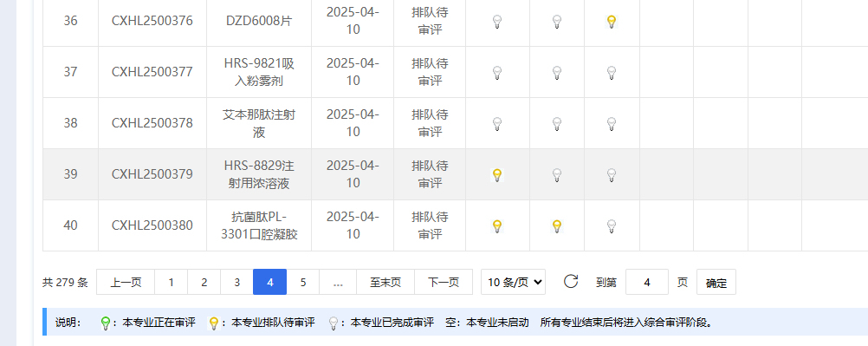Click second gray bulb in DZD6008片 row

tap(557, 22)
